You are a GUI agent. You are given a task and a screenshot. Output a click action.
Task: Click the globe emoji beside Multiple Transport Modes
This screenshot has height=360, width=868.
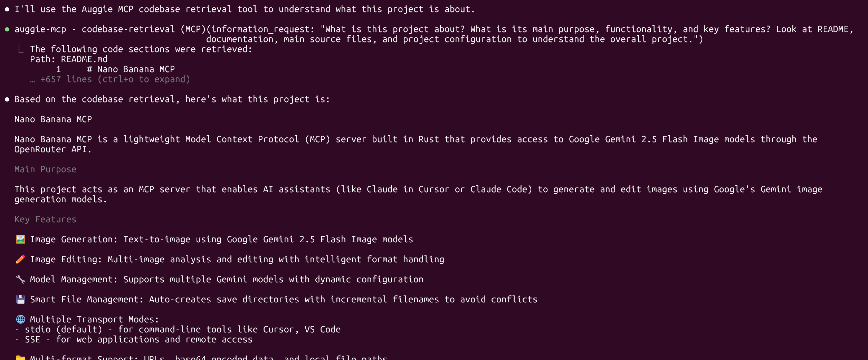(21, 319)
